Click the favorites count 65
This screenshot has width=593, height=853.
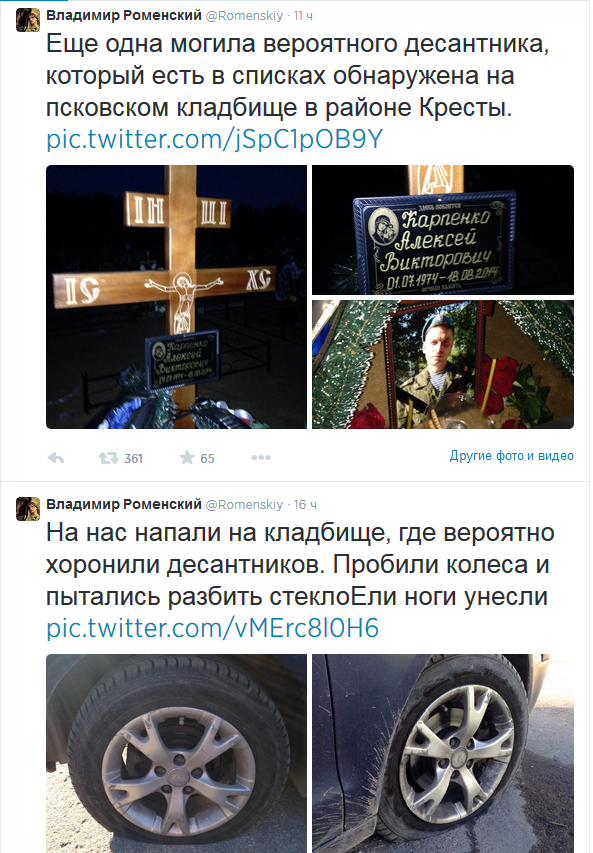pos(207,459)
